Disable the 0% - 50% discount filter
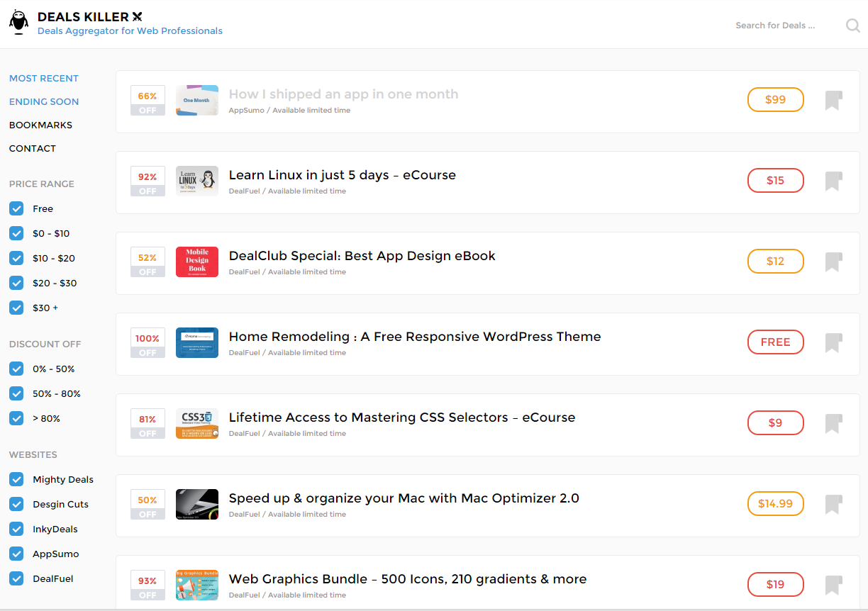This screenshot has width=868, height=611. [x=16, y=369]
